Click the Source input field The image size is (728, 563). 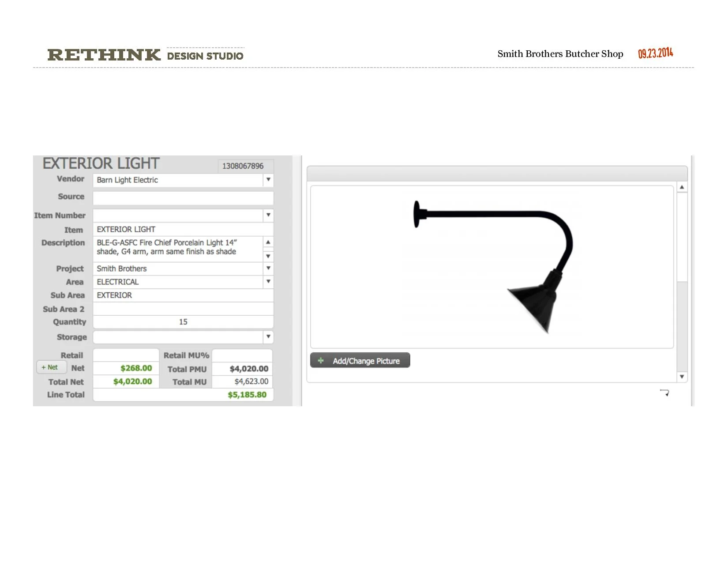[x=183, y=198]
